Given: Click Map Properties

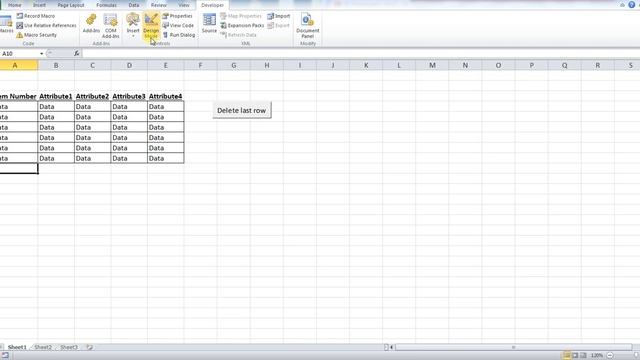Looking at the screenshot, I should coord(241,16).
